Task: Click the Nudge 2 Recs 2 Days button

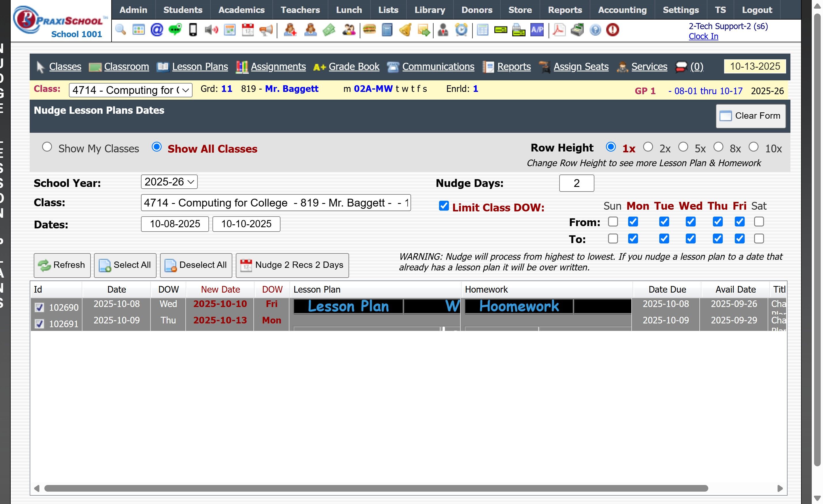Action: pos(292,265)
